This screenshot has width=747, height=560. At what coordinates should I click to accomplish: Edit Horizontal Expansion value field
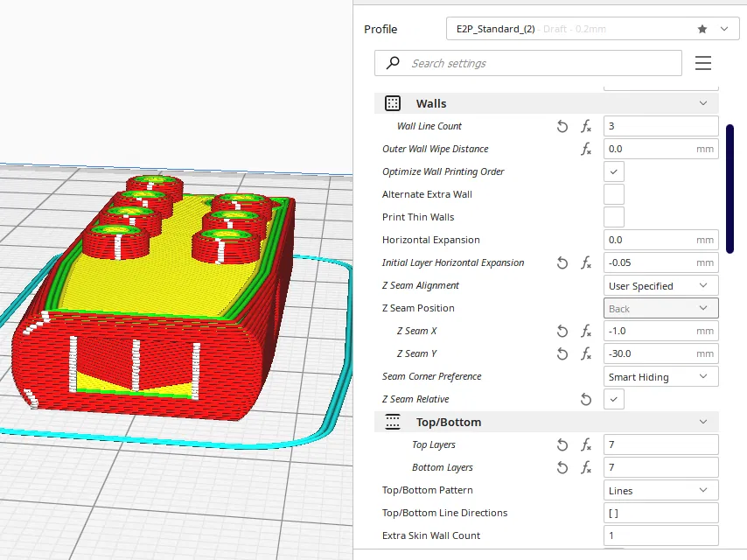coord(660,240)
